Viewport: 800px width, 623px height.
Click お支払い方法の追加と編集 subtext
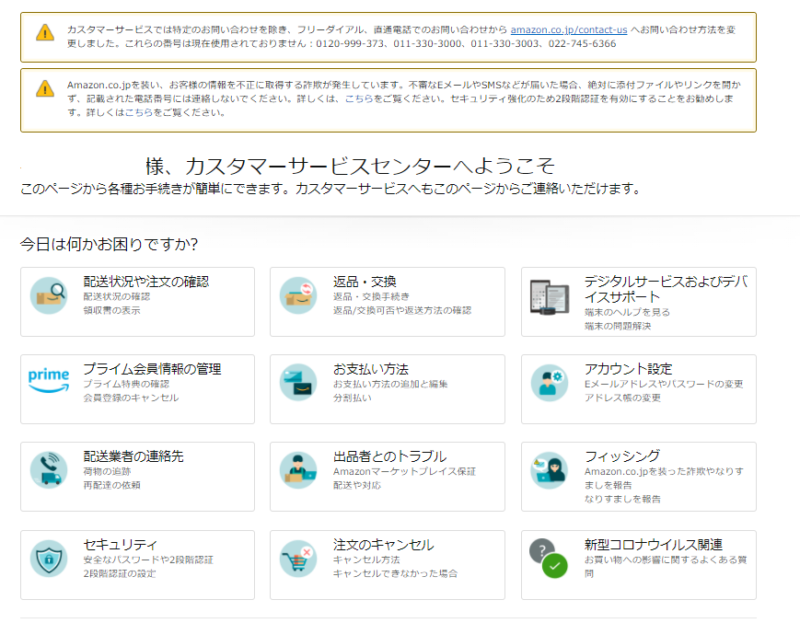(390, 384)
